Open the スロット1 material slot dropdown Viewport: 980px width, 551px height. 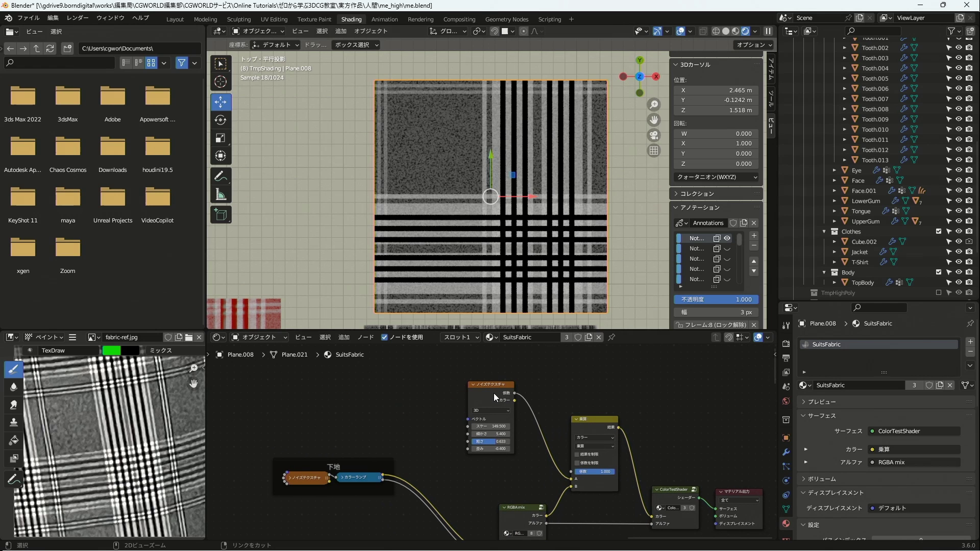tap(461, 337)
